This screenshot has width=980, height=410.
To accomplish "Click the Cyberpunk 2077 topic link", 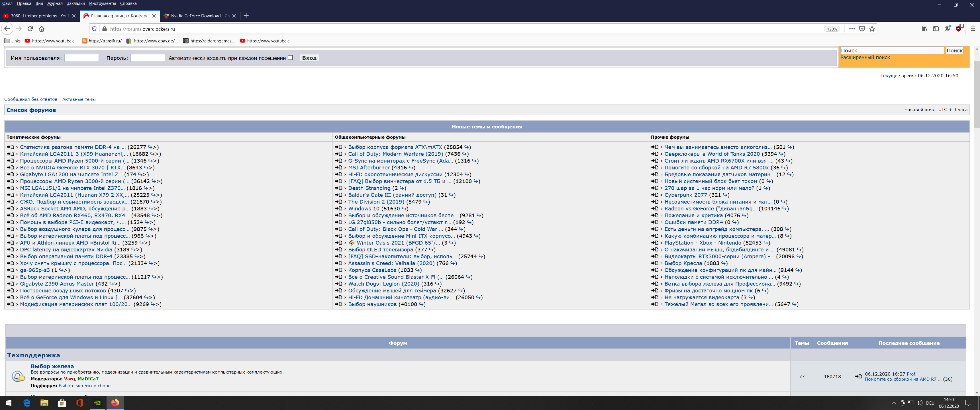I will pos(685,195).
